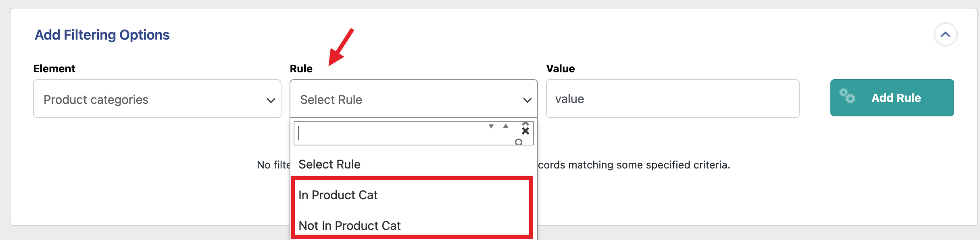Click the magnifier search icon

519,142
